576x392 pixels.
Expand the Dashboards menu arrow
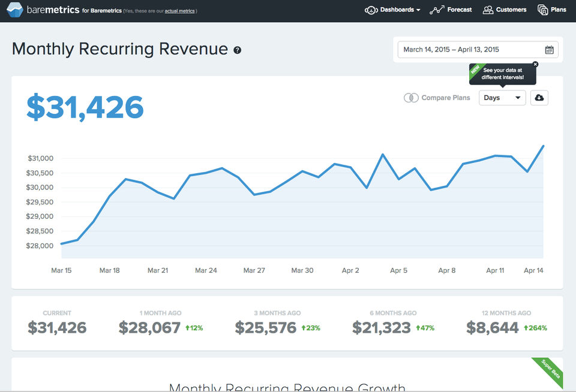(418, 10)
